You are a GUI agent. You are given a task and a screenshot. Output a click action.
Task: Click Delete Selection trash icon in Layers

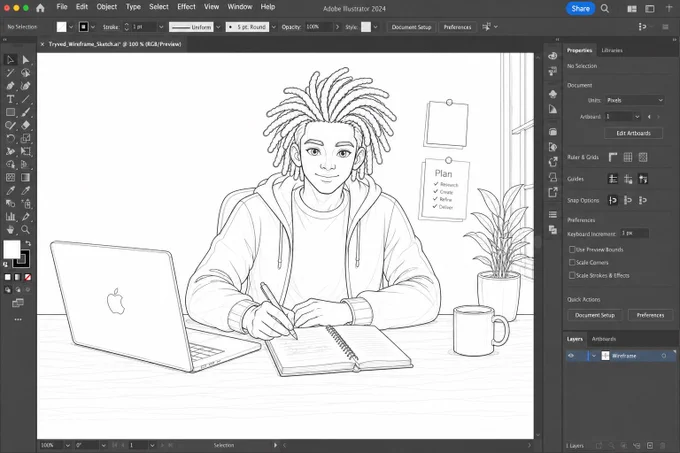pos(663,446)
